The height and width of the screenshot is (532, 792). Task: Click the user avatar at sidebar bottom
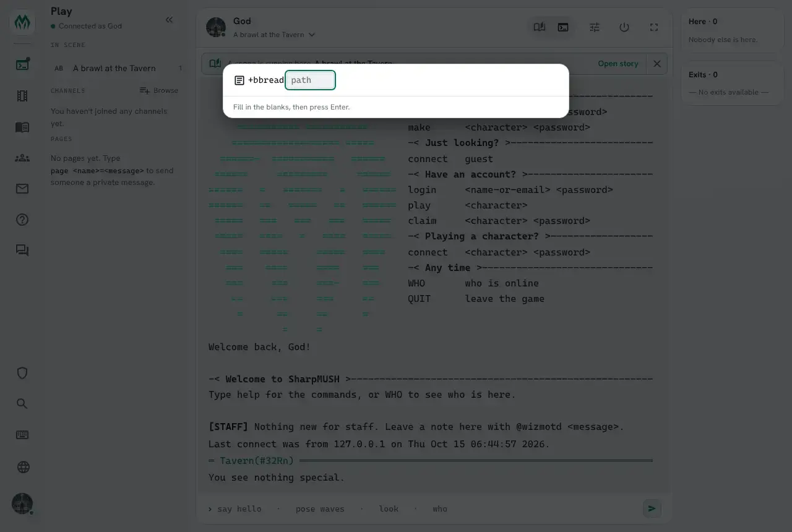(22, 504)
